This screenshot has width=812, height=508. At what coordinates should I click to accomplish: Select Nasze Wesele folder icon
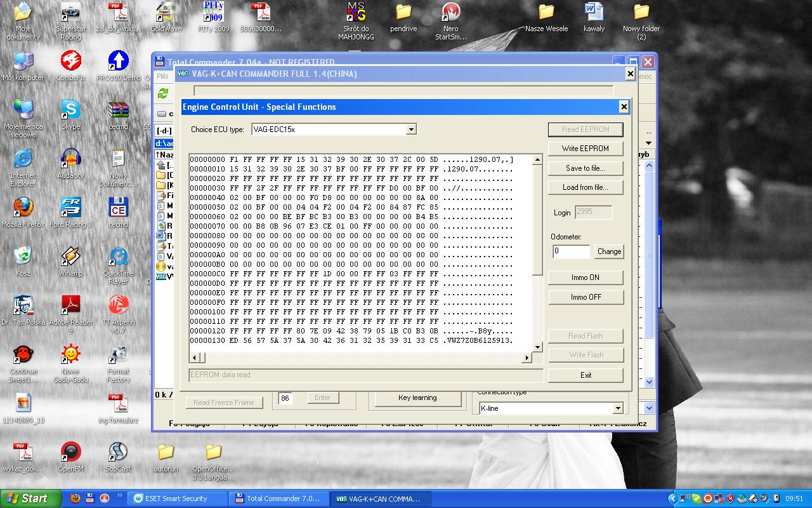[x=547, y=18]
